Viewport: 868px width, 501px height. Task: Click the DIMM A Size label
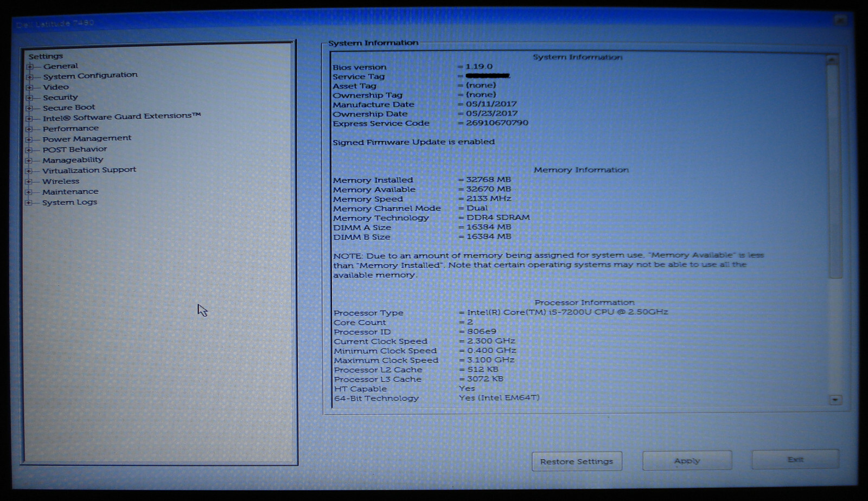362,228
